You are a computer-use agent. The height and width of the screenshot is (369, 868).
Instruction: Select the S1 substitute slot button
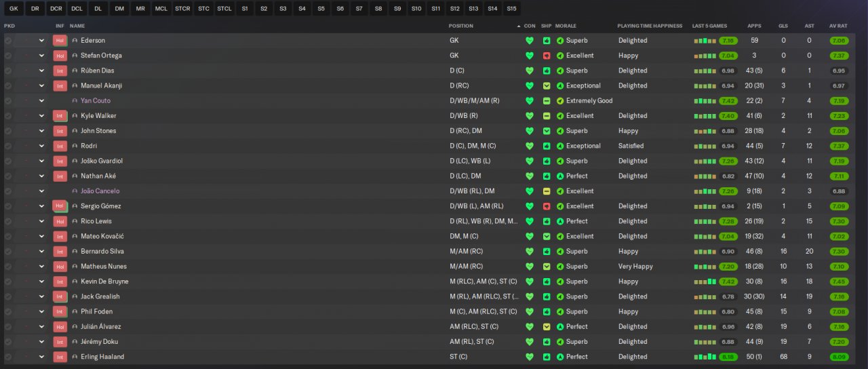click(x=245, y=9)
